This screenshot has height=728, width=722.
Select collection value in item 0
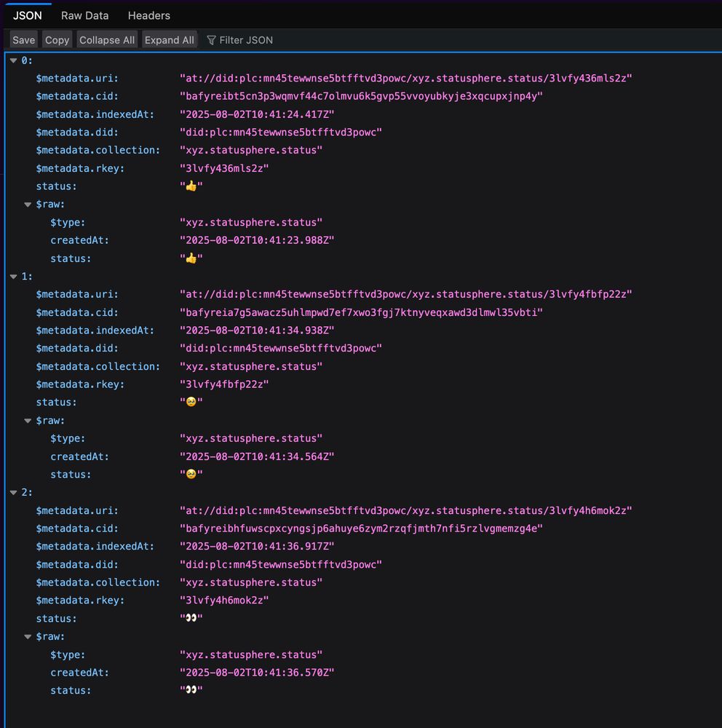(x=251, y=151)
